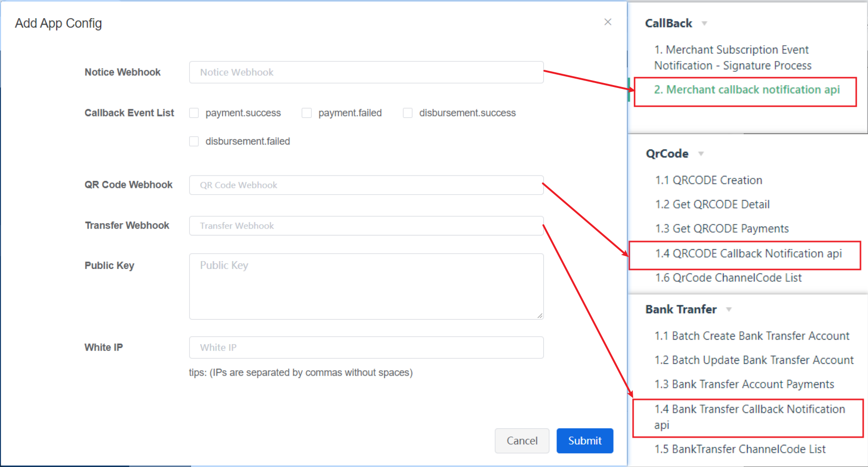Collapse the Bank Tranfer section arrow
Viewport: 868px width, 467px height.
click(x=729, y=310)
